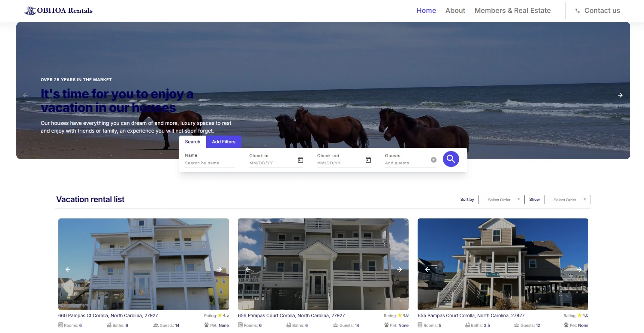Select the Search tab
The width and height of the screenshot is (644, 333).
[x=193, y=142]
